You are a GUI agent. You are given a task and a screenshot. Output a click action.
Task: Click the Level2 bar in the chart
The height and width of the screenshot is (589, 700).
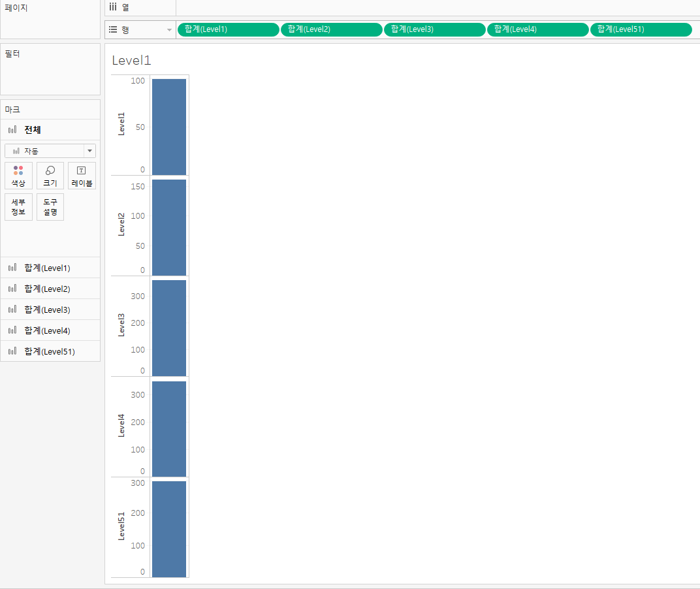point(168,228)
